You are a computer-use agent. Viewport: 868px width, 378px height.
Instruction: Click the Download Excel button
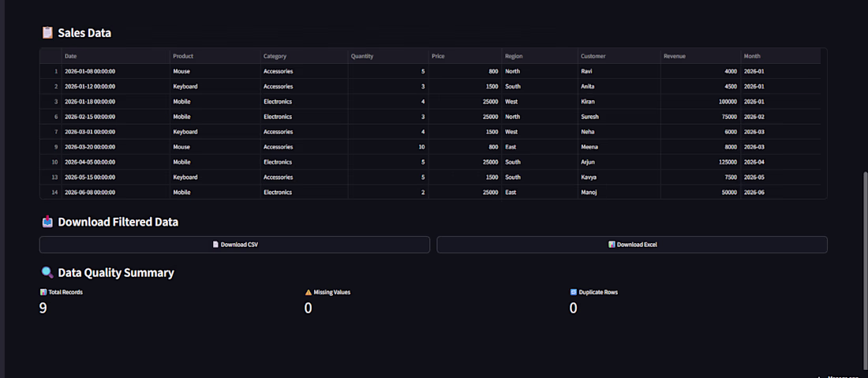[631, 245]
